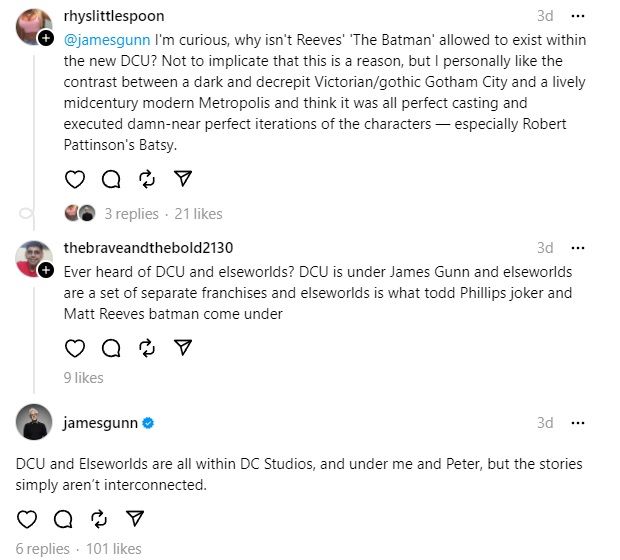
Task: Repost thebraveandthebold2130's reply
Action: [147, 347]
